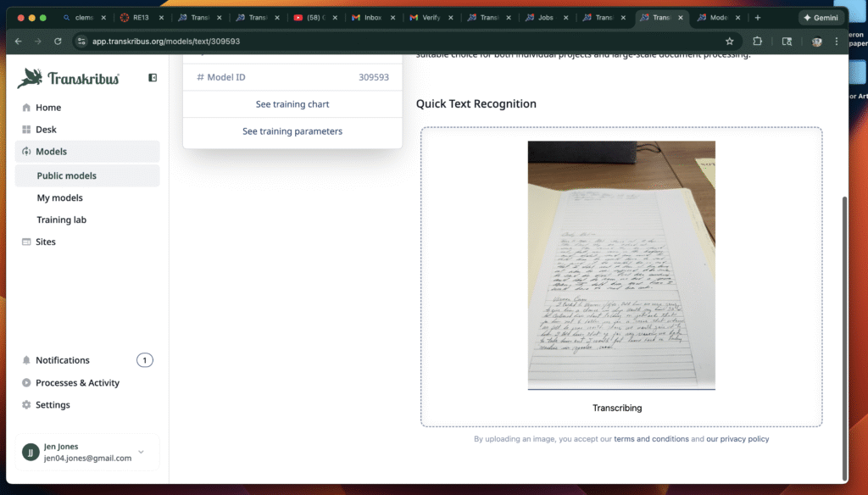The height and width of the screenshot is (495, 868).
Task: Expand the Jen Jones account menu
Action: pyautogui.click(x=141, y=452)
